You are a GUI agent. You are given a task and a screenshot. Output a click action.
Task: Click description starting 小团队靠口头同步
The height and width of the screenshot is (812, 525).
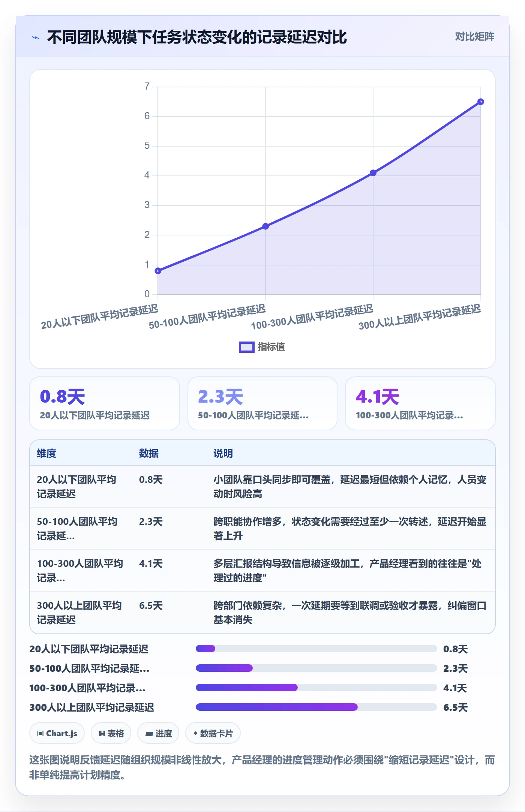[350, 487]
